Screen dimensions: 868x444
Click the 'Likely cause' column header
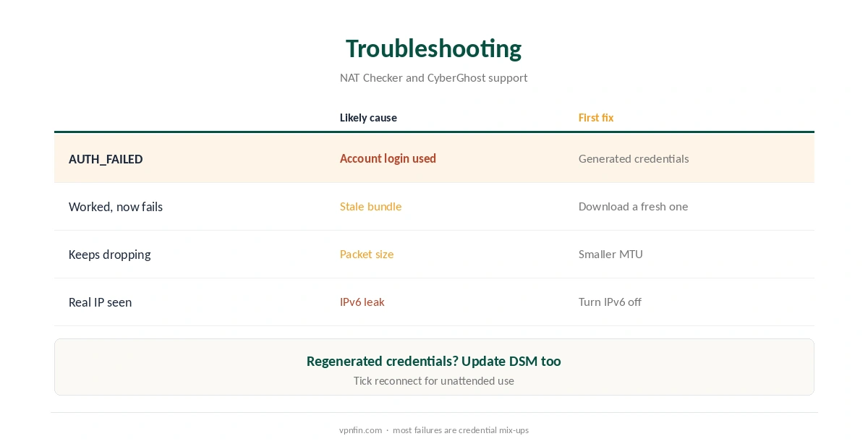tap(368, 118)
